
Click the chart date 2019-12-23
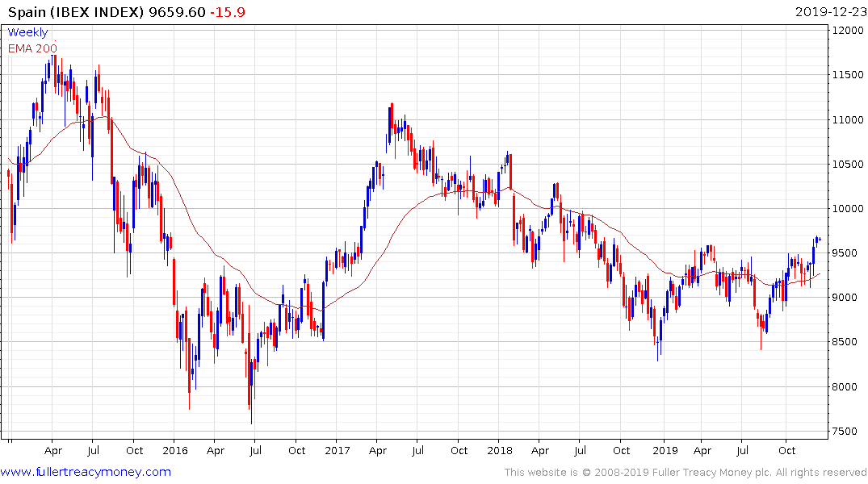[x=831, y=12]
